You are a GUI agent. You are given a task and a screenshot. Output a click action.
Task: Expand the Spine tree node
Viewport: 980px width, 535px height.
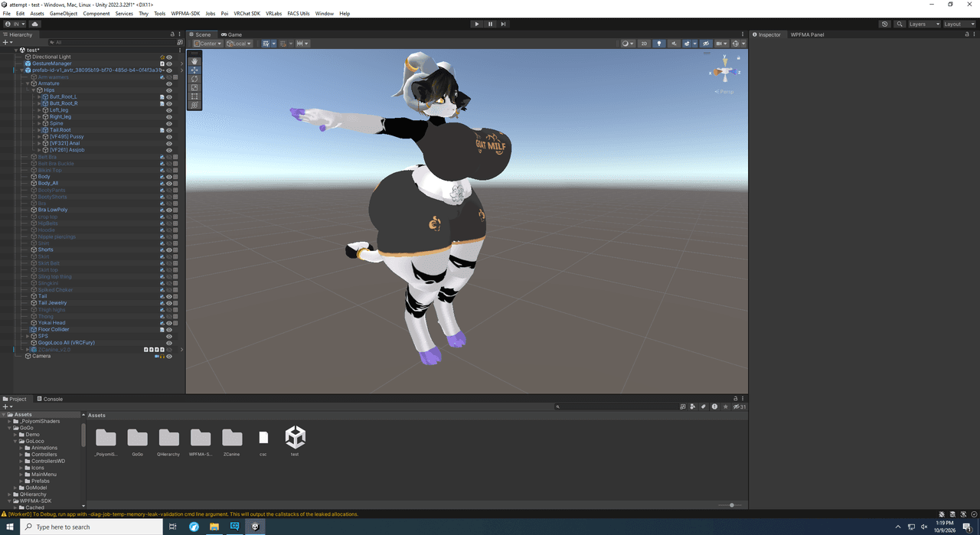(x=40, y=123)
